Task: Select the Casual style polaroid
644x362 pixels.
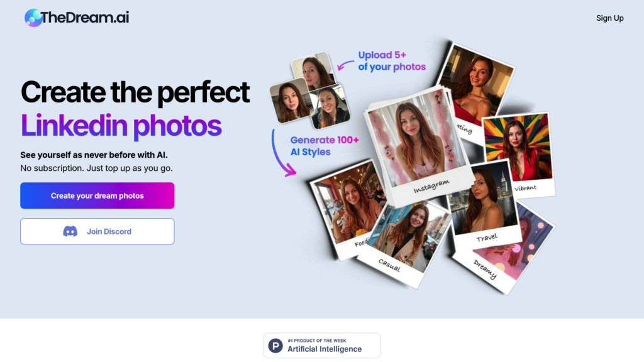Action: (x=404, y=244)
